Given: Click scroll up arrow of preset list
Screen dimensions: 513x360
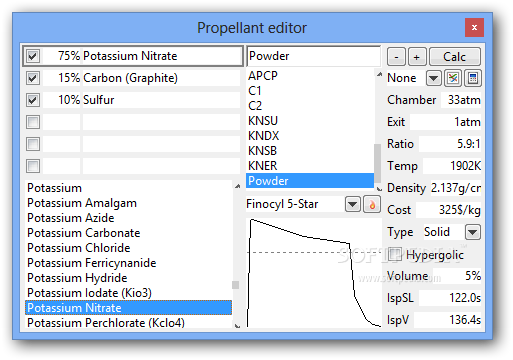Looking at the screenshot, I should [x=379, y=74].
